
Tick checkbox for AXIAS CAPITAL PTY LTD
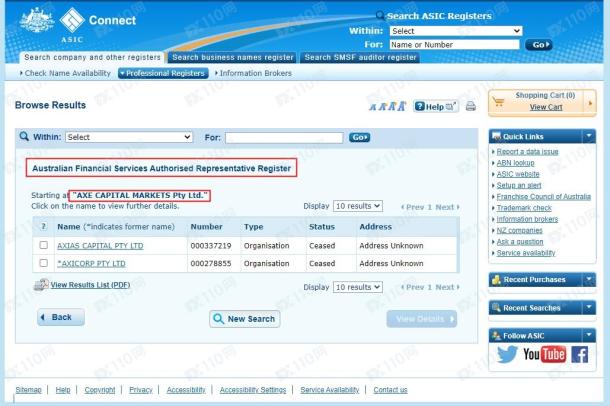click(44, 245)
